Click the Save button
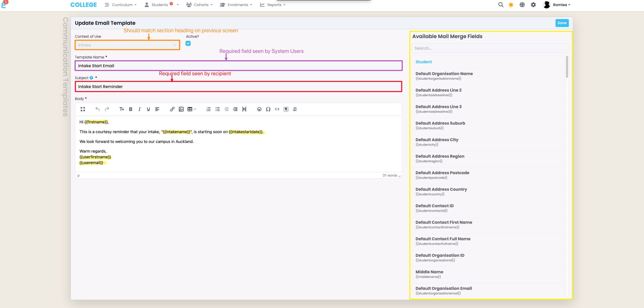The width and height of the screenshot is (644, 308). click(x=562, y=23)
